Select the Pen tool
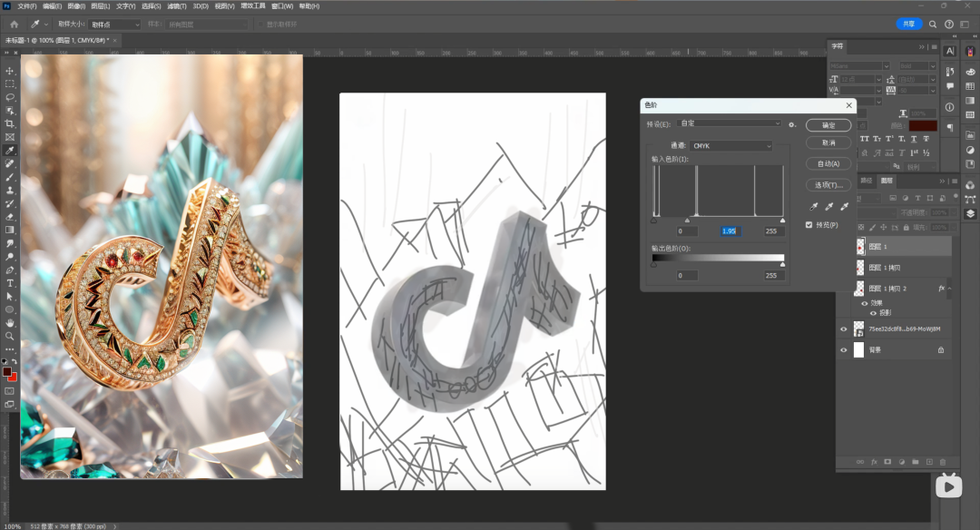Image resolution: width=980 pixels, height=530 pixels. pos(9,270)
